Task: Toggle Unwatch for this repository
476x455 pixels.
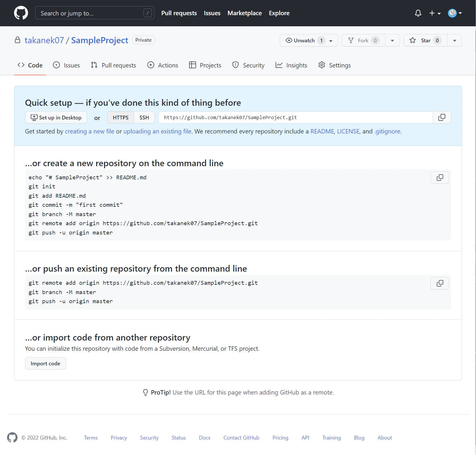Action: point(309,40)
